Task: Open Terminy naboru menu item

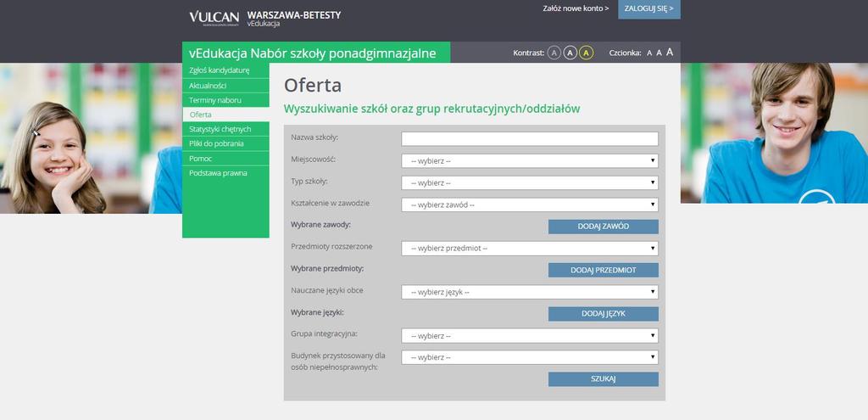Action: click(225, 100)
